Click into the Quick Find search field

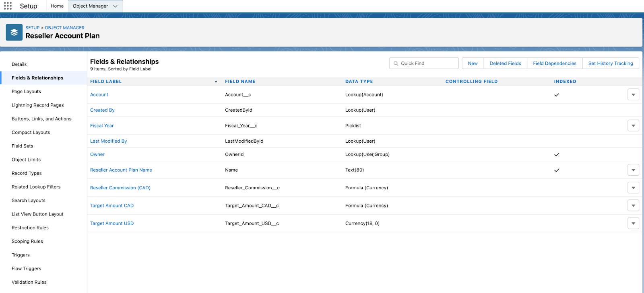(424, 64)
